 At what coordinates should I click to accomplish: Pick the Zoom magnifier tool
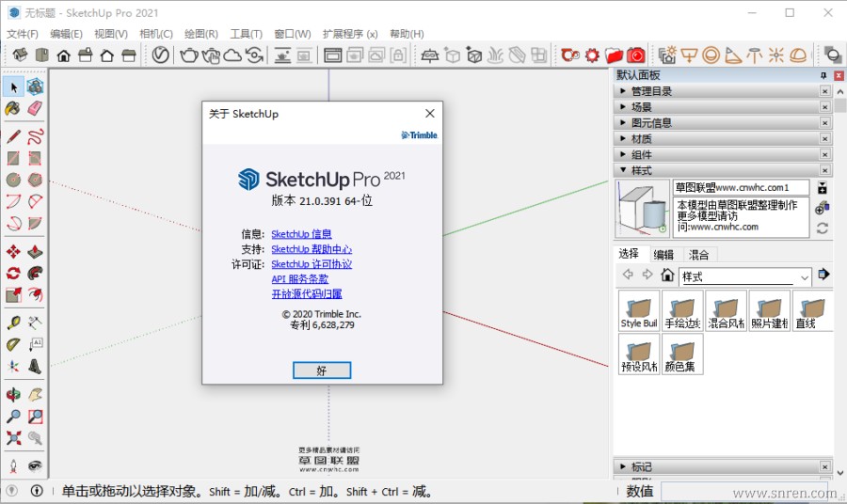(13, 416)
